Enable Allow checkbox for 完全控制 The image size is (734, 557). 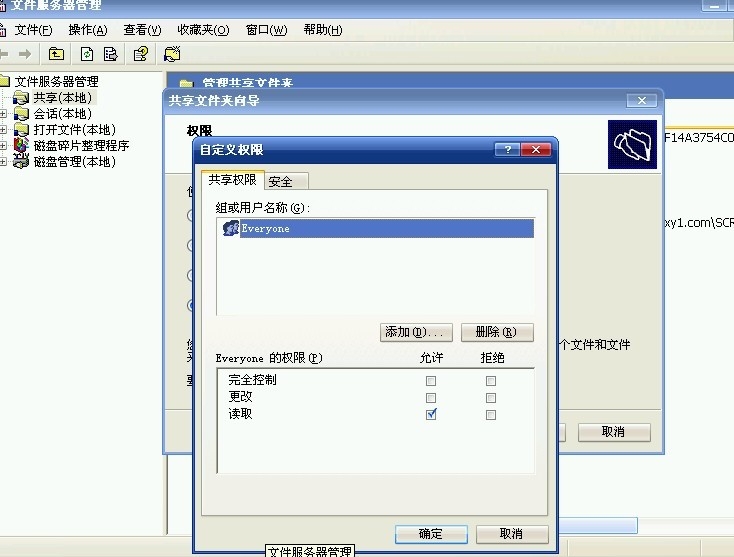pyautogui.click(x=431, y=381)
